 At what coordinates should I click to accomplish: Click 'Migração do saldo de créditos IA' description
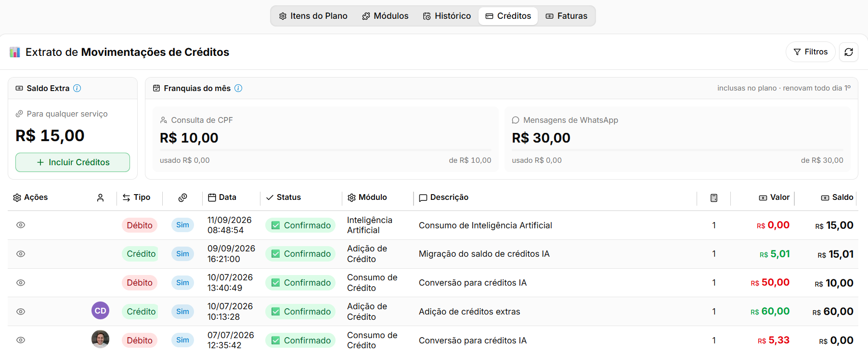tap(484, 254)
